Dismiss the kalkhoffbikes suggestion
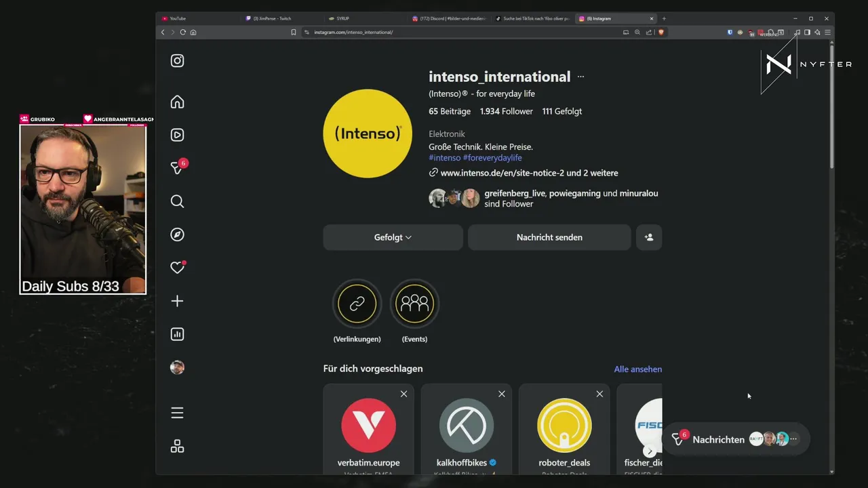This screenshot has width=868, height=488. point(502,394)
